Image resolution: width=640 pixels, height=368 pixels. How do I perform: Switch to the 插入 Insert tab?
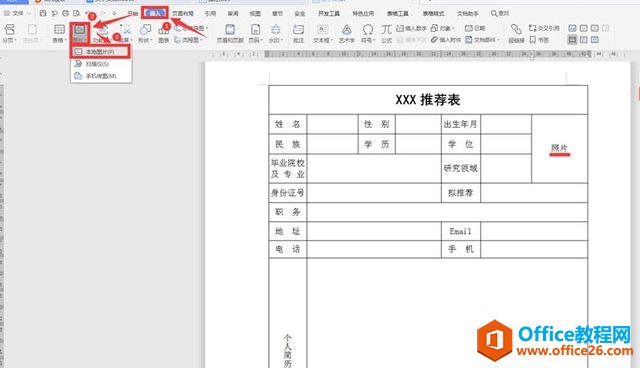155,13
